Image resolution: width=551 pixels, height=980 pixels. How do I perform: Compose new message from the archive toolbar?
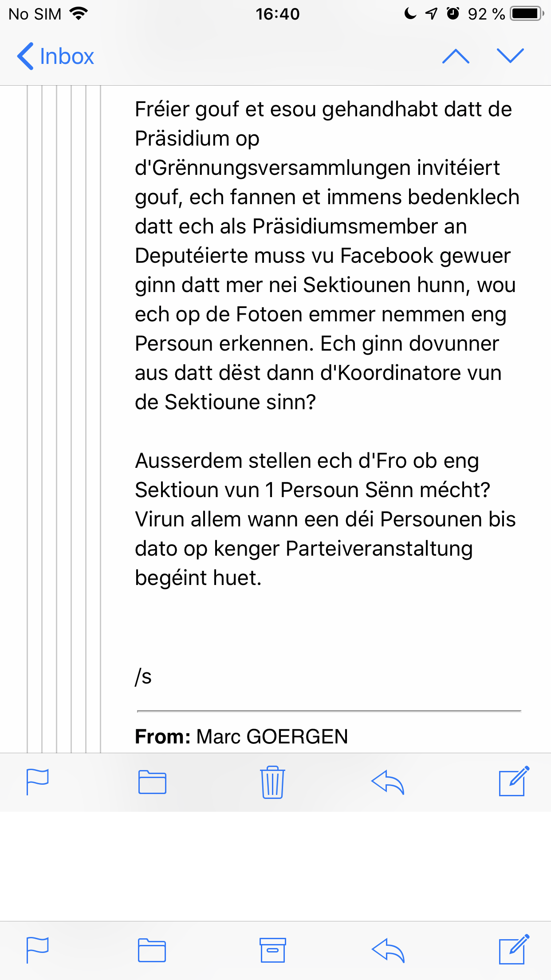(514, 950)
